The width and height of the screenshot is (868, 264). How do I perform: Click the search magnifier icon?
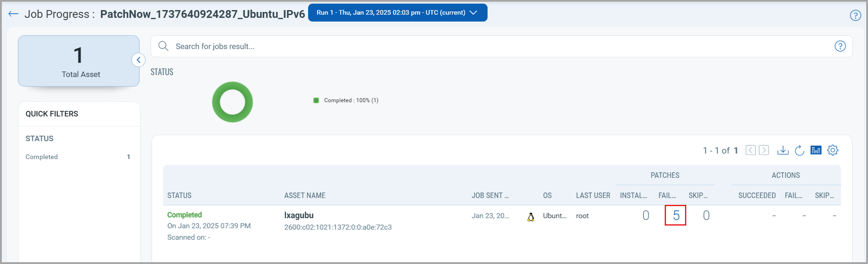163,46
